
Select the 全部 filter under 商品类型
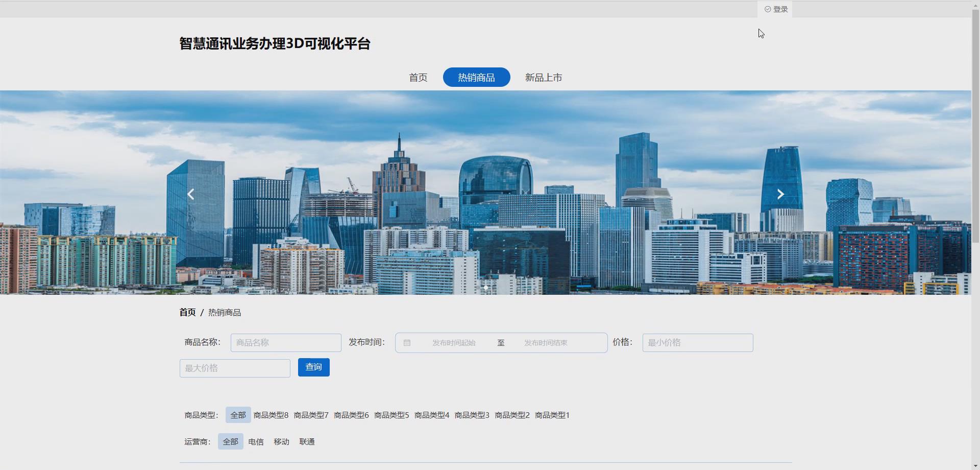[x=237, y=415]
